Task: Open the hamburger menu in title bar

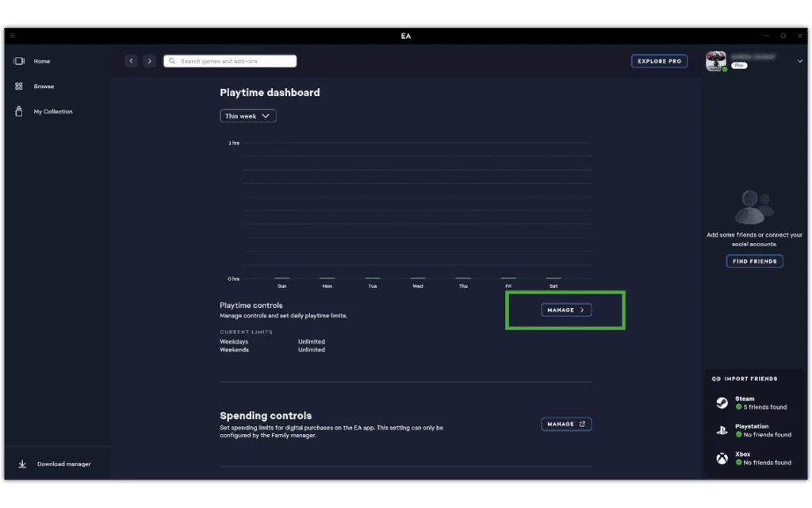Action: (x=13, y=36)
